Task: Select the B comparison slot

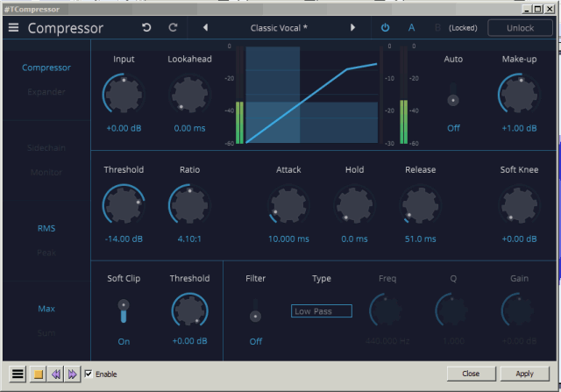Action: [x=437, y=27]
